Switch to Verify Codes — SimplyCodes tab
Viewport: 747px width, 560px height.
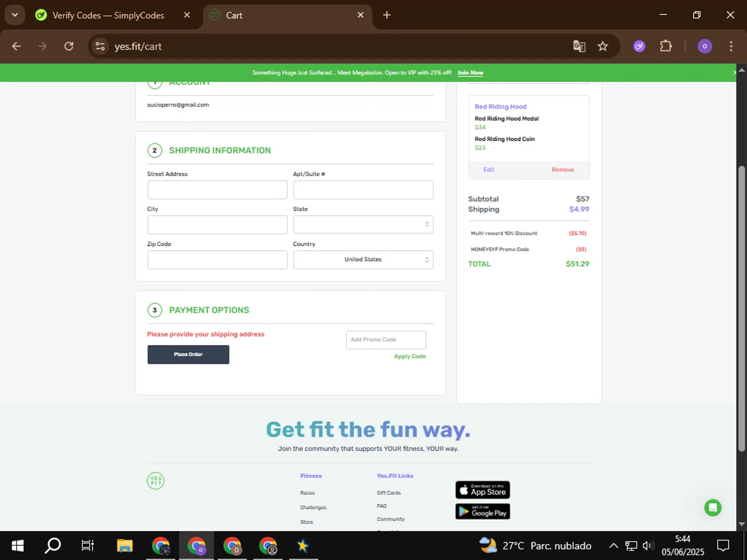point(108,15)
